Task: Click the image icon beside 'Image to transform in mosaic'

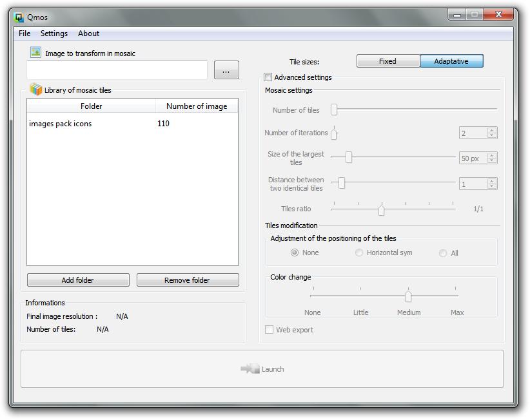Action: point(35,52)
